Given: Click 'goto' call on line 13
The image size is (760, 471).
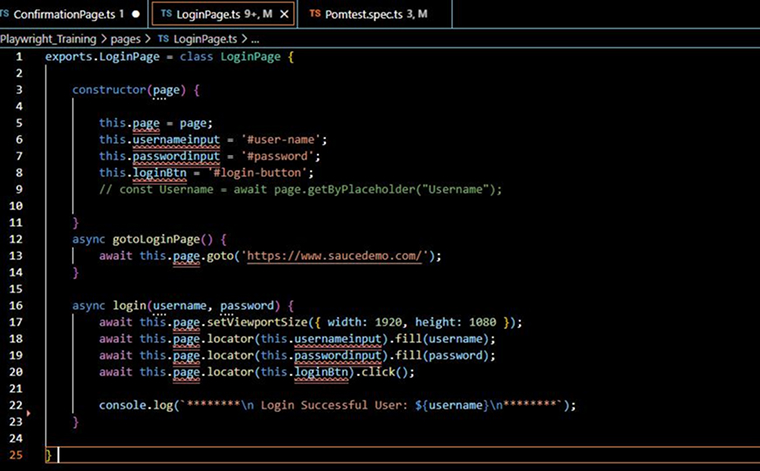Looking at the screenshot, I should (x=221, y=256).
